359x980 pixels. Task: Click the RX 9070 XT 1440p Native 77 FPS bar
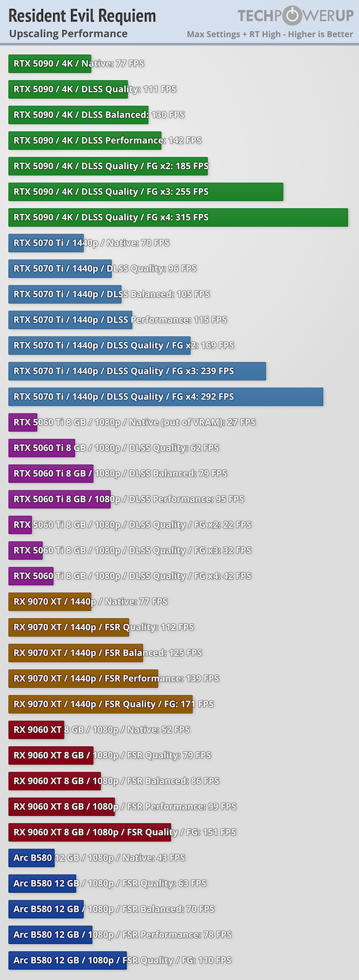point(50,601)
